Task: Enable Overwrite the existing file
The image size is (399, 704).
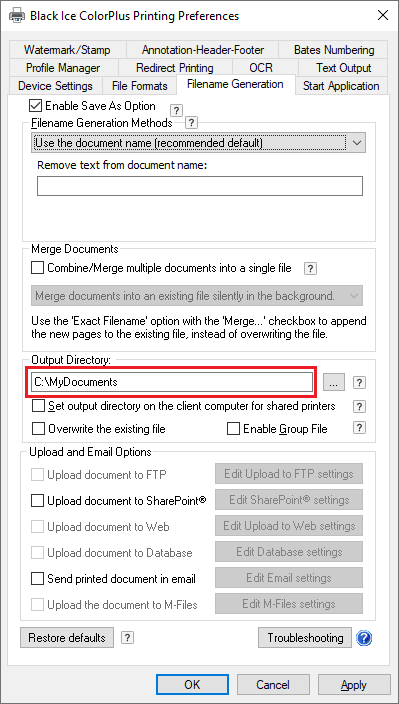Action: [39, 429]
